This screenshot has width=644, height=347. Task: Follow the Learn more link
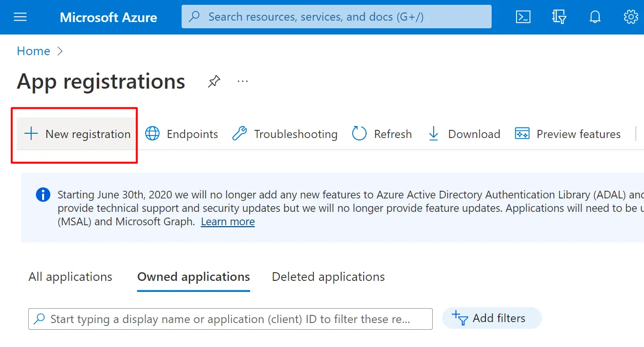click(228, 221)
